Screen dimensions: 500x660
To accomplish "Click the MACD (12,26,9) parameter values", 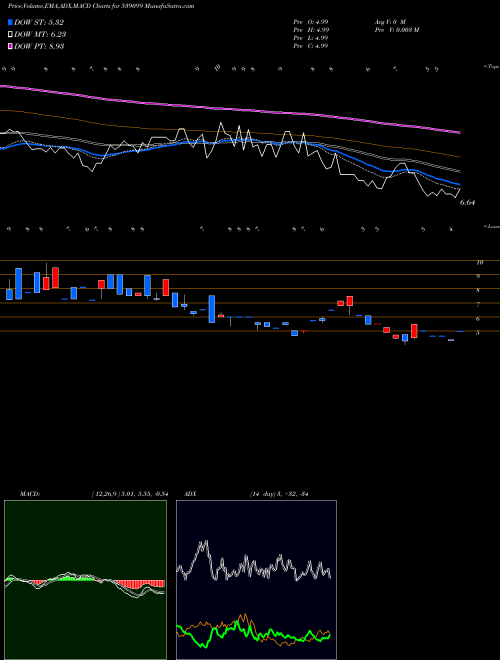I will 129,494.
